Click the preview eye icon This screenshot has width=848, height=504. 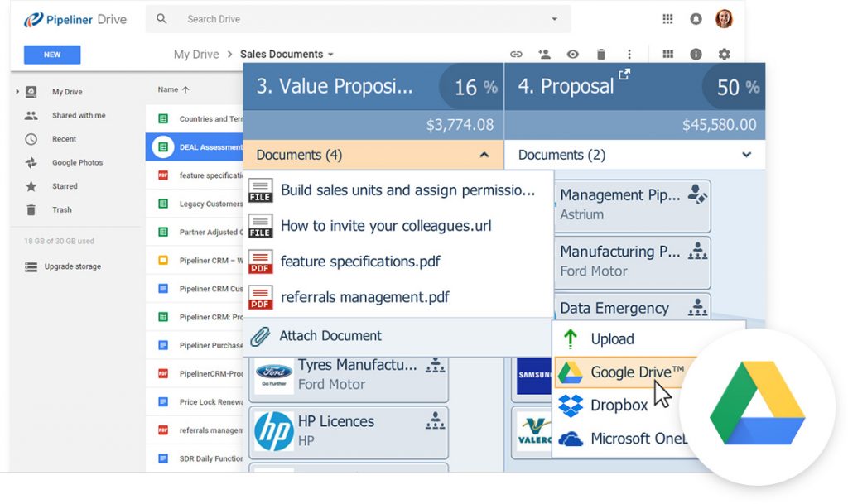tap(573, 54)
